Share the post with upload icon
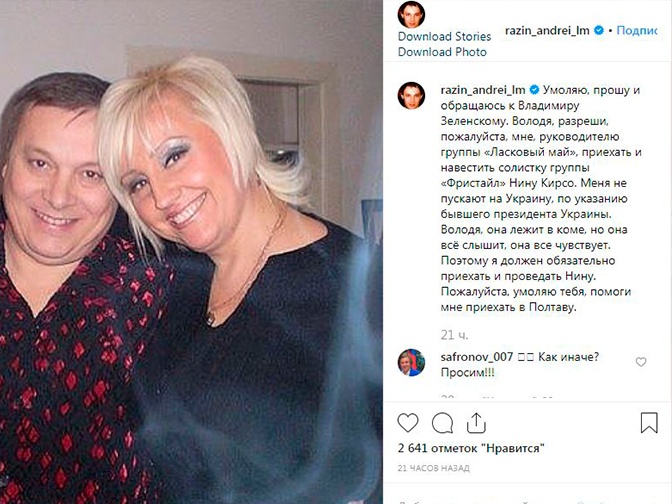The height and width of the screenshot is (504, 672). tap(476, 423)
